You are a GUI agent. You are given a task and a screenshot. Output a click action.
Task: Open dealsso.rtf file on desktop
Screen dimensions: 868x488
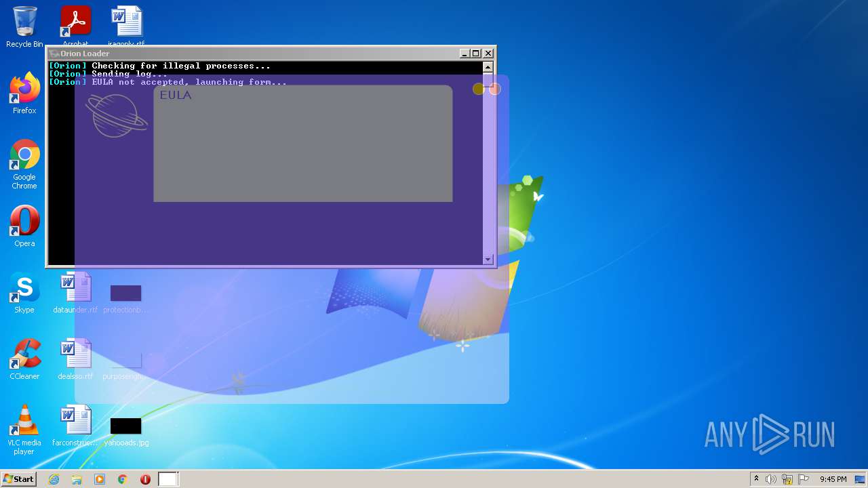(75, 359)
